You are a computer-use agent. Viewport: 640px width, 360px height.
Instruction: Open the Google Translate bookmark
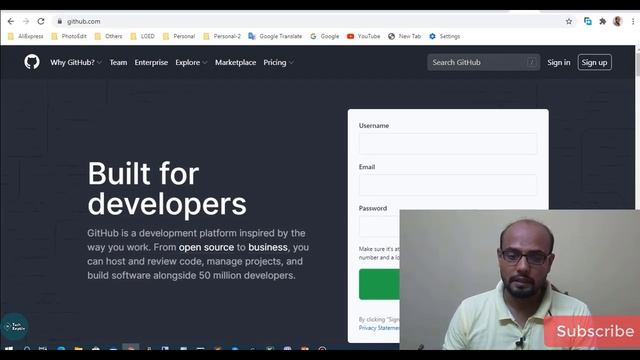pyautogui.click(x=276, y=36)
